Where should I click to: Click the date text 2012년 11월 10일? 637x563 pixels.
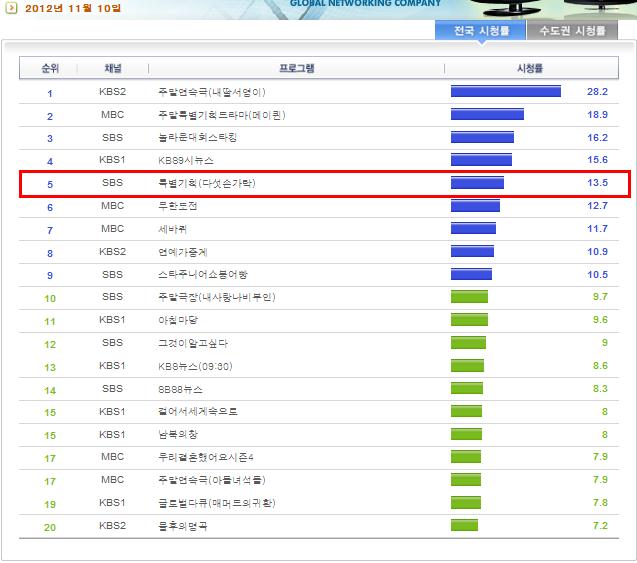tap(73, 8)
